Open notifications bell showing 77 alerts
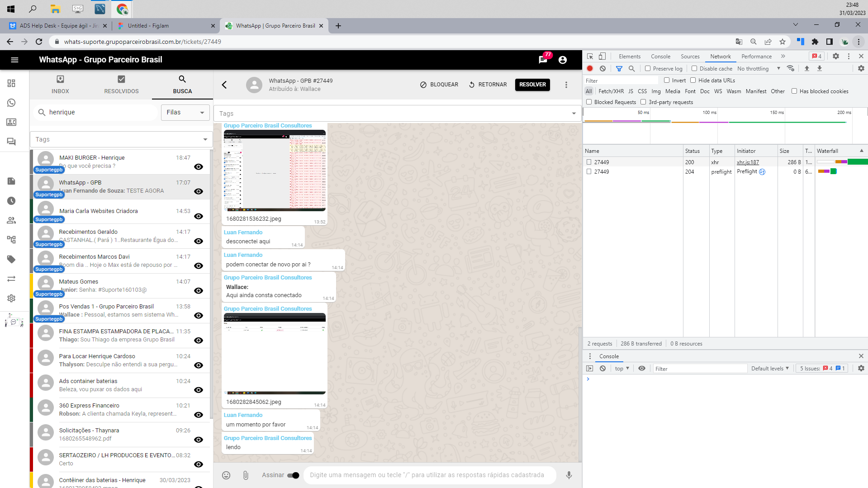This screenshot has height=488, width=868. tap(543, 59)
